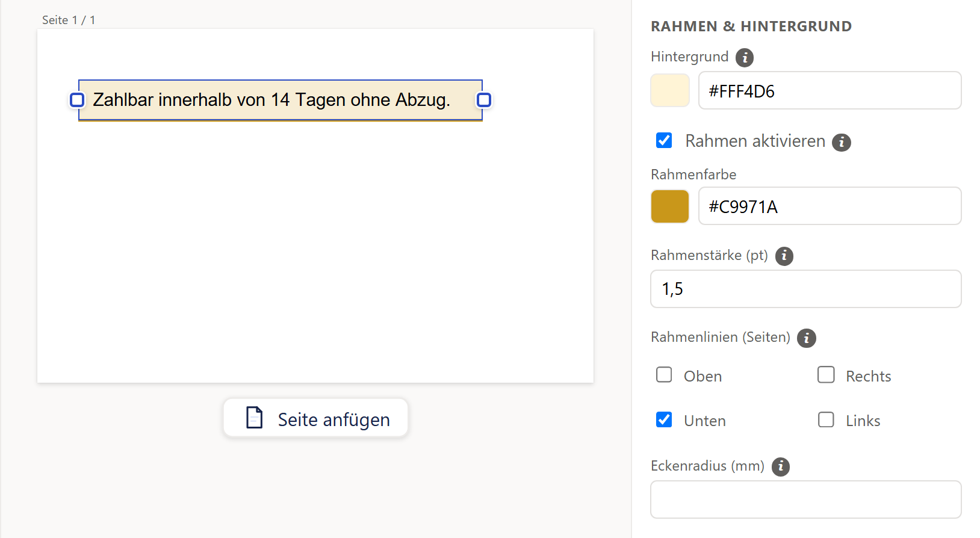Viewport: 980px width, 538px height.
Task: Show info for Rahmen aktivieren
Action: coord(842,143)
